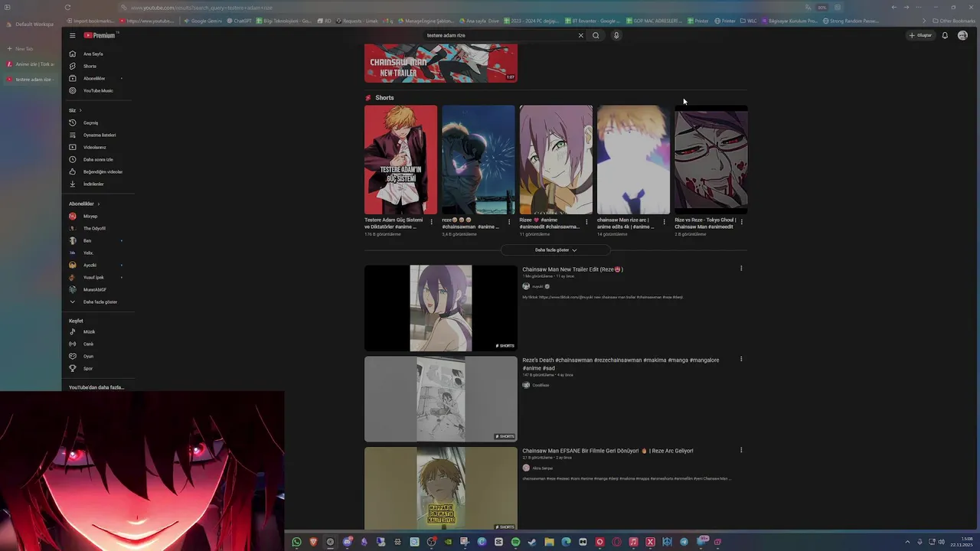This screenshot has height=551, width=980.
Task: Click the 80% zoom level indicator
Action: 822,8
